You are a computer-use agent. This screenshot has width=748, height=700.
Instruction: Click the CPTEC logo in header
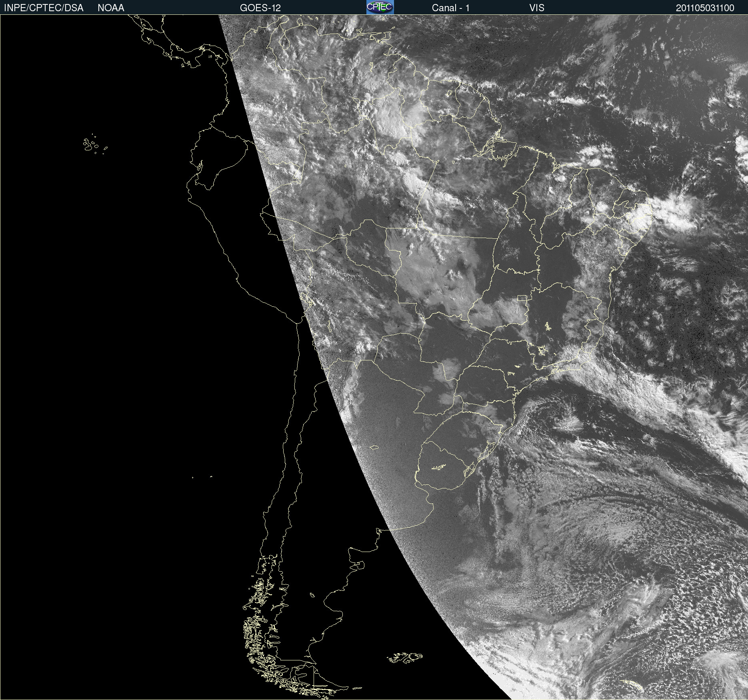point(380,7)
